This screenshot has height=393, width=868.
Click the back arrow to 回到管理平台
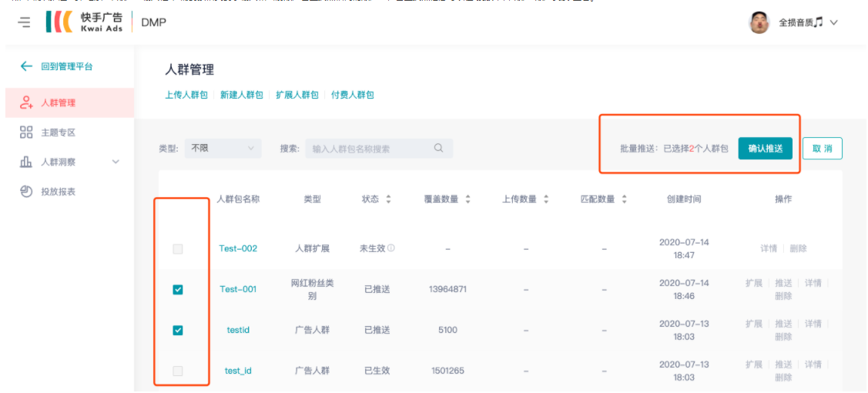point(26,67)
